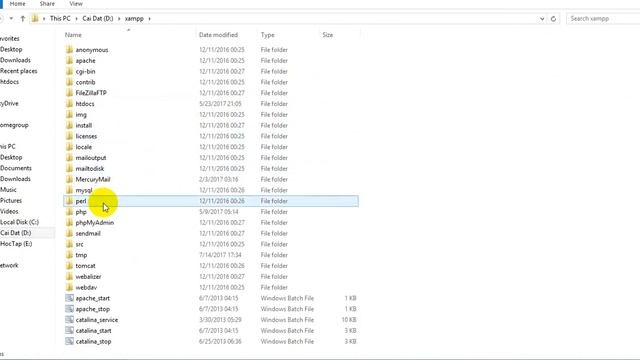640x360 pixels.
Task: Sort by Type column header
Action: point(267,35)
